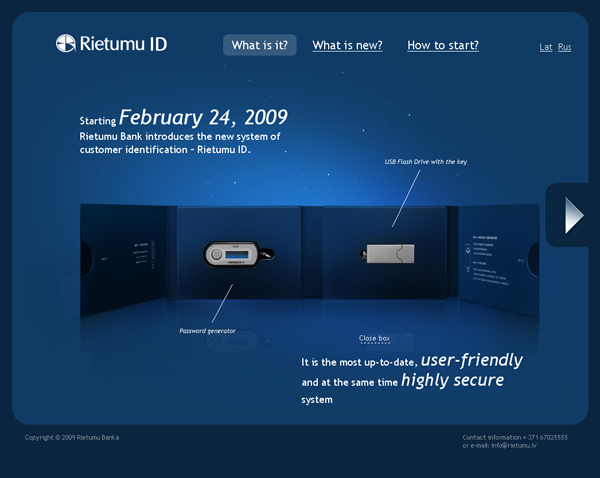Click the password generator device image
This screenshot has height=478, width=600.
point(238,254)
